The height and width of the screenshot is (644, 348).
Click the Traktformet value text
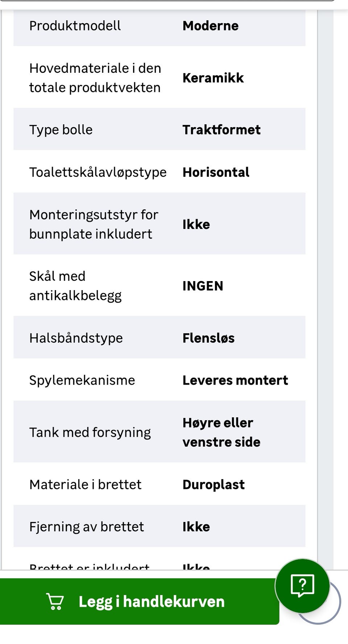tap(221, 130)
